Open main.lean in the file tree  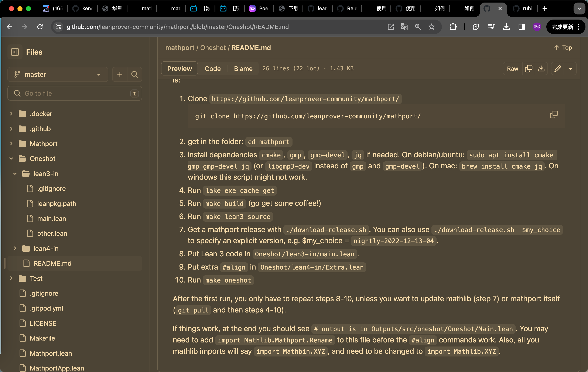pyautogui.click(x=52, y=219)
